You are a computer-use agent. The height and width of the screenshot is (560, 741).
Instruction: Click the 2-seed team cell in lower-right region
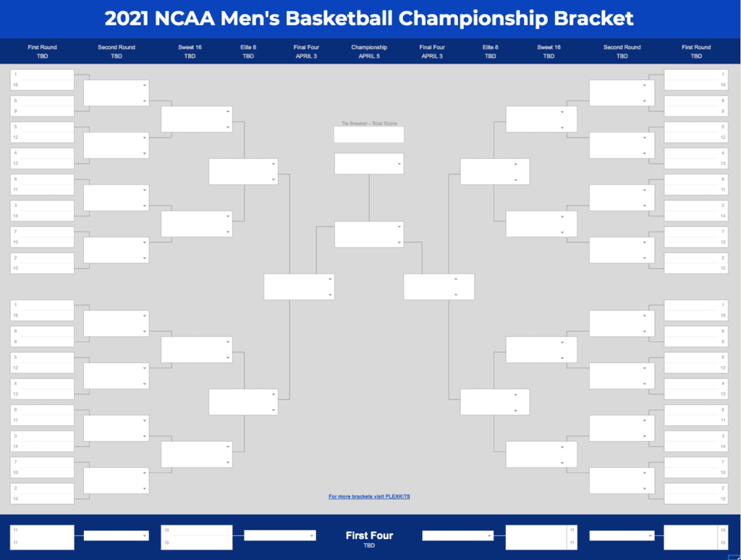pyautogui.click(x=695, y=488)
